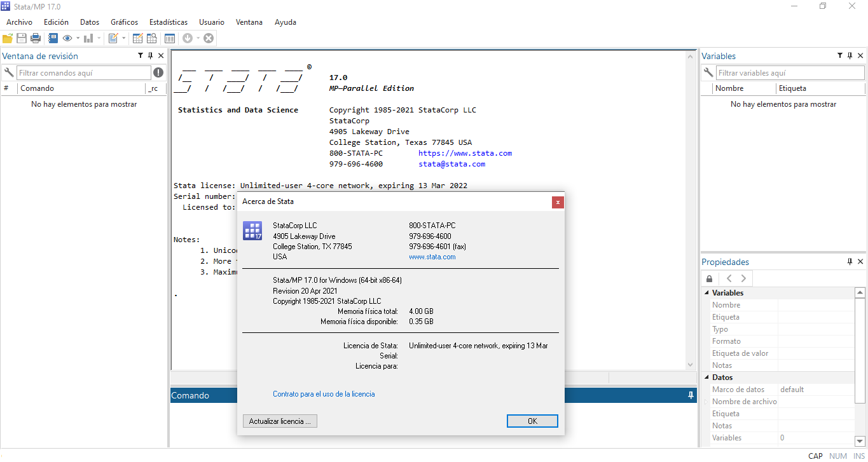The image size is (868, 462).
Task: Click the Open file folder icon
Action: pyautogui.click(x=8, y=38)
